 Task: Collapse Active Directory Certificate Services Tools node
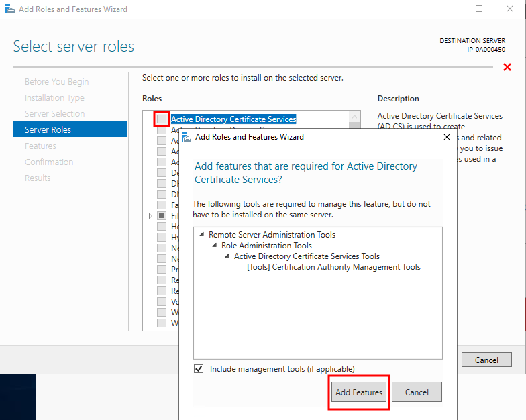point(227,256)
